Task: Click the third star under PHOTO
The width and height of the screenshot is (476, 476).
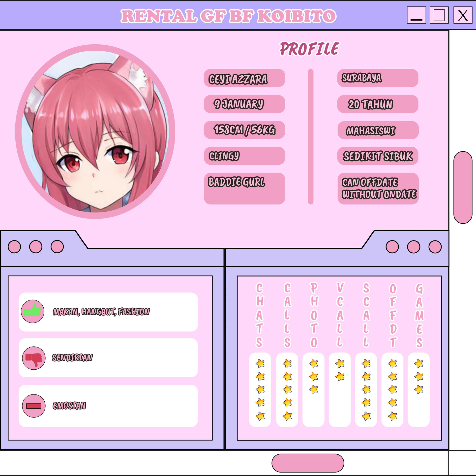Action: pyautogui.click(x=314, y=389)
